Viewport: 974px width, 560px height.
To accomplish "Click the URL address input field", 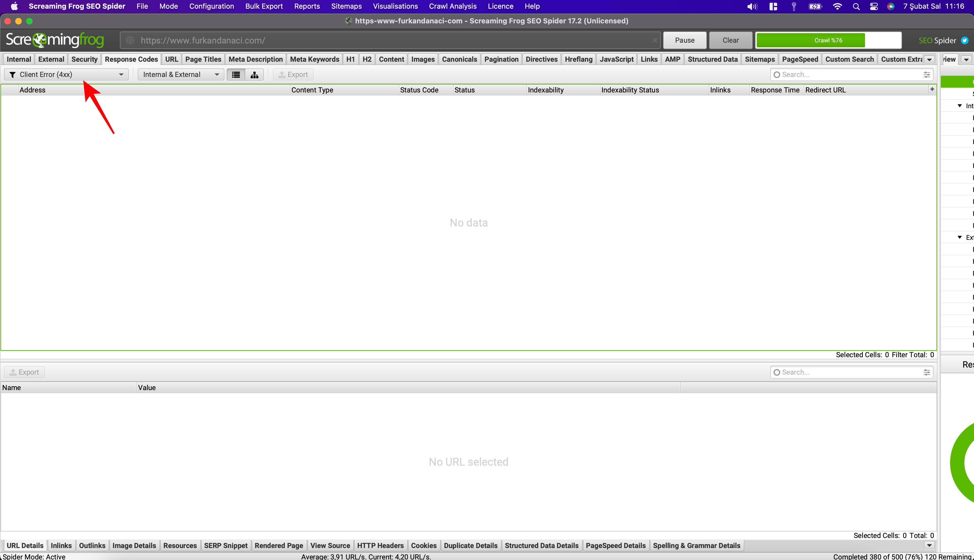I will coord(390,41).
